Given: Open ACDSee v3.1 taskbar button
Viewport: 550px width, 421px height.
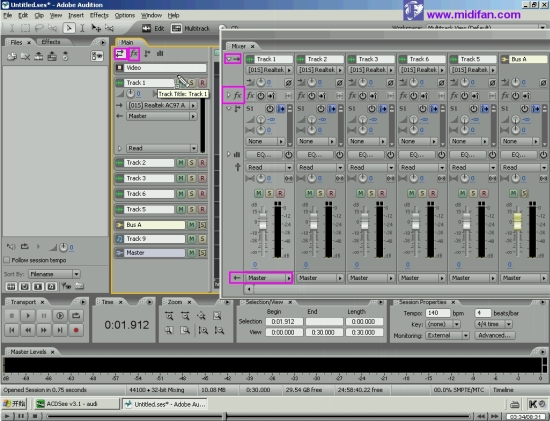Looking at the screenshot, I should click(x=76, y=404).
